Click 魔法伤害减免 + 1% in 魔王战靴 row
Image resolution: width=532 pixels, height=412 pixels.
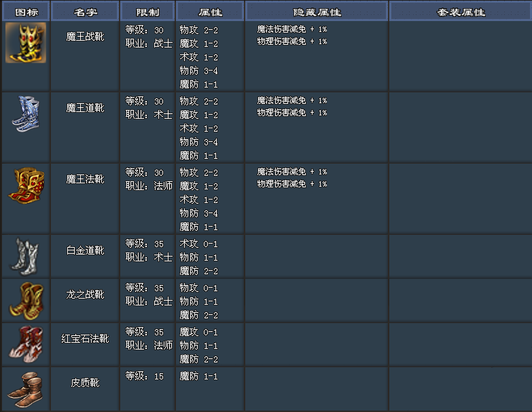pyautogui.click(x=291, y=29)
